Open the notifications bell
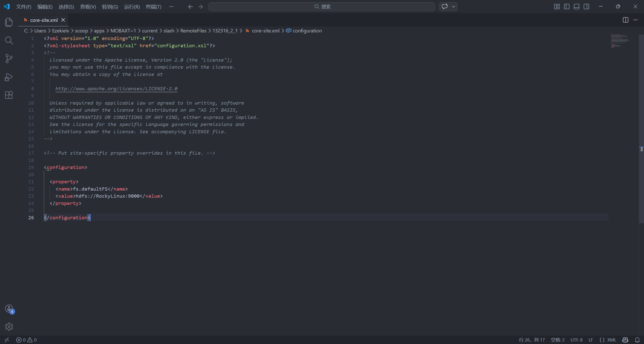The image size is (644, 344). 637,340
